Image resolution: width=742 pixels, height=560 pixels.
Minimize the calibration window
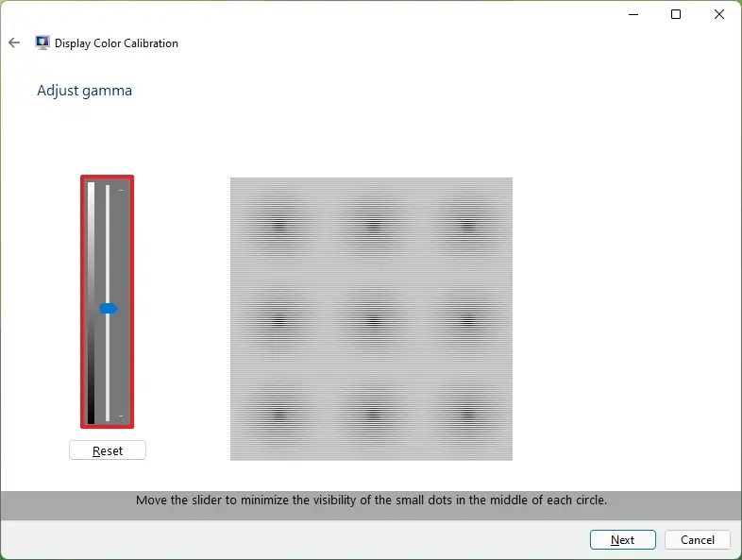(633, 15)
